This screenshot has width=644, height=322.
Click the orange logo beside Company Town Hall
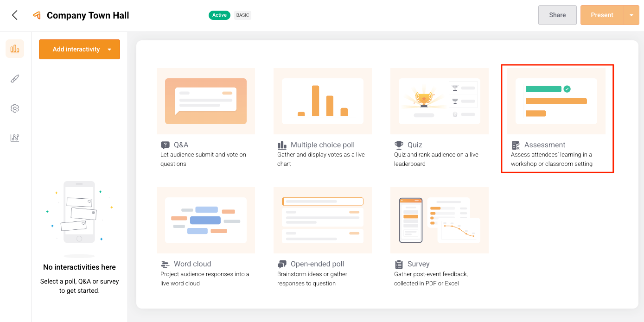click(x=37, y=15)
